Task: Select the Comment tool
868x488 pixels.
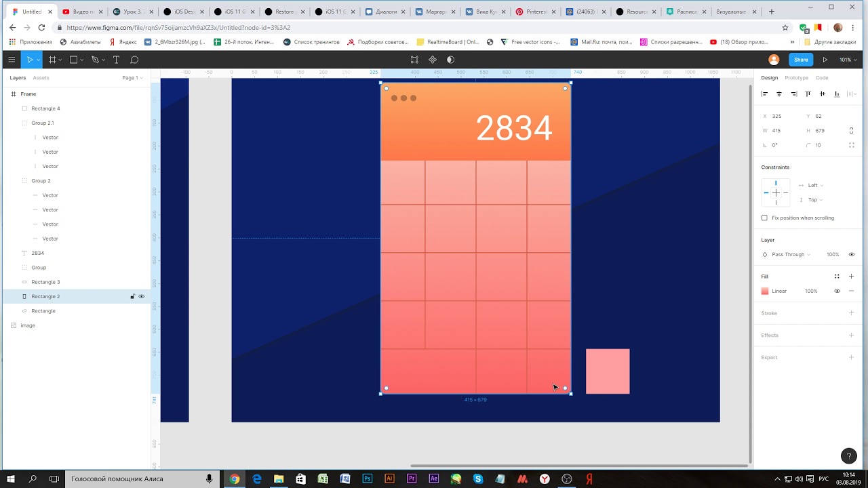Action: [x=134, y=60]
